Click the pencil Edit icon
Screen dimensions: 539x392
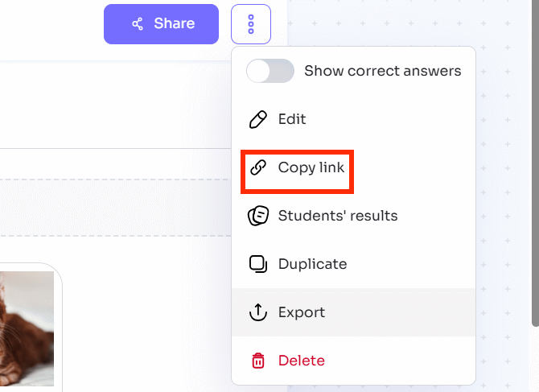tap(257, 119)
